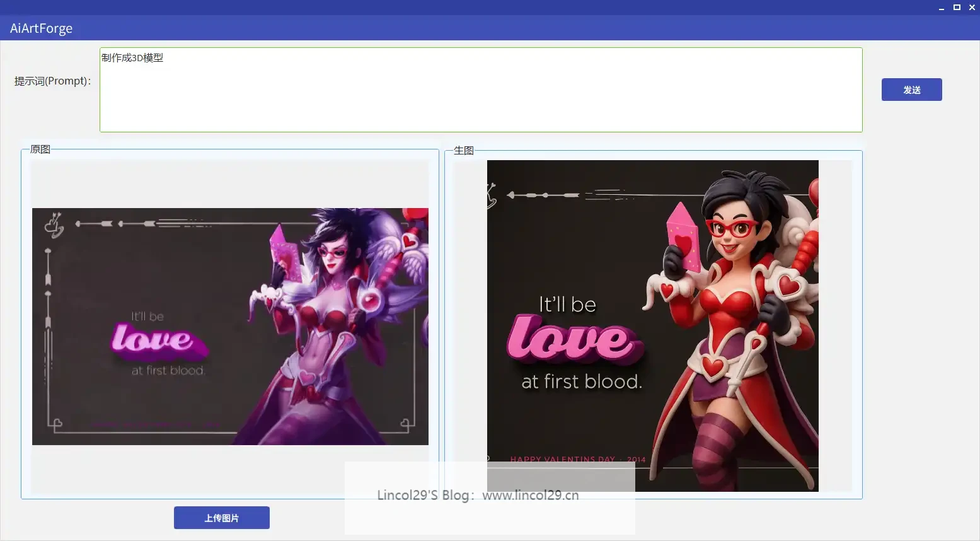Click the 原图 group box label
Image resolution: width=980 pixels, height=541 pixels.
point(40,149)
